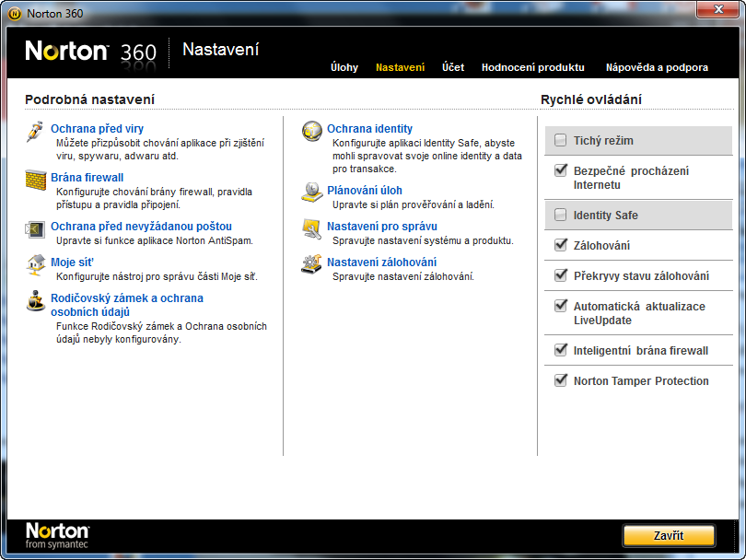Click the Nastavení pro správu icon
This screenshot has width=746, height=560.
[312, 227]
